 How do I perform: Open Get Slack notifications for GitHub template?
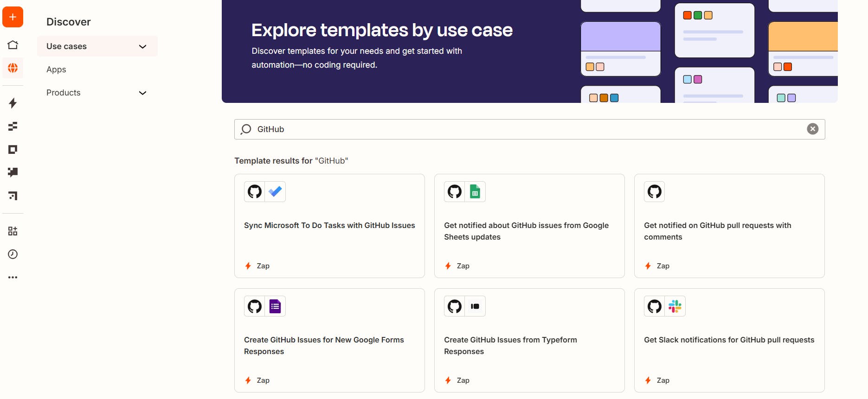tap(729, 340)
